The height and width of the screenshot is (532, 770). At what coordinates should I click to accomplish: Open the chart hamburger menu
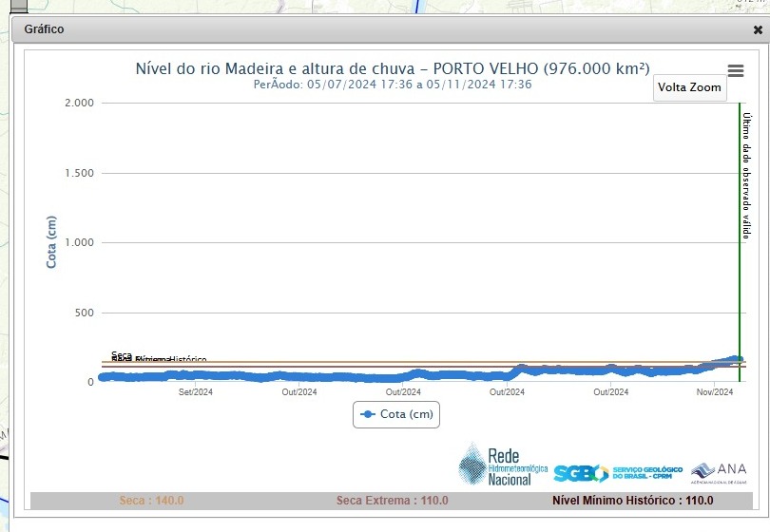click(x=735, y=71)
